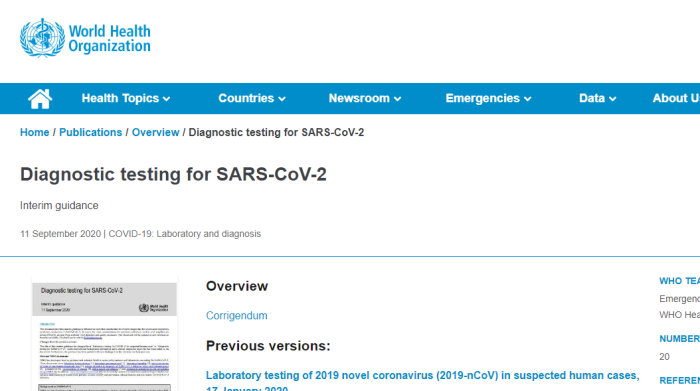Click the Interim guidance subtitle
700x391 pixels.
click(59, 206)
